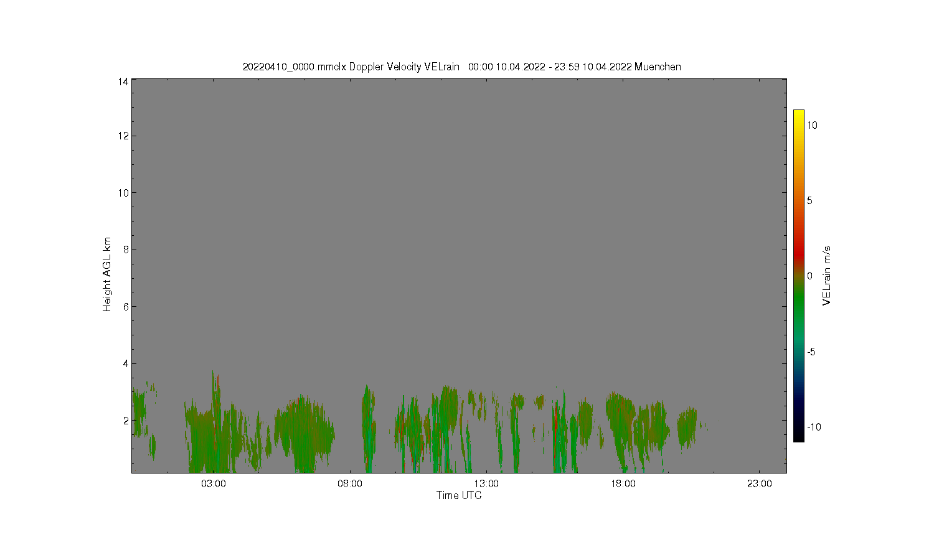This screenshot has width=934, height=560.
Task: Click the 18:00 time tick label
Action: click(623, 484)
